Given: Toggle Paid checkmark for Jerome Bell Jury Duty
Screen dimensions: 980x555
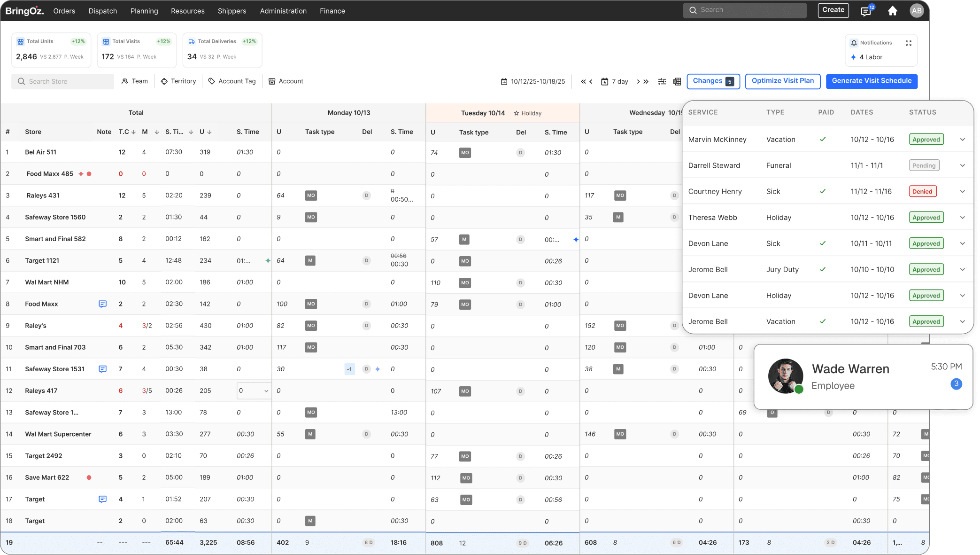Looking at the screenshot, I should point(823,269).
